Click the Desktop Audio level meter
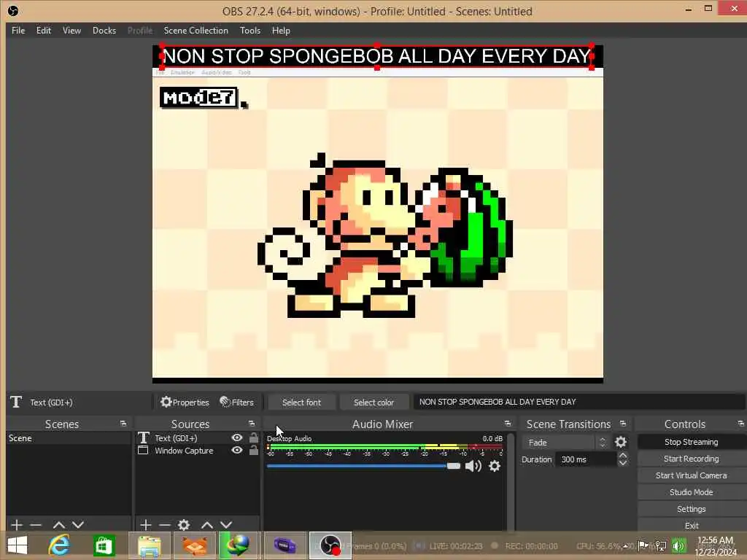747x560 pixels. pos(385,447)
